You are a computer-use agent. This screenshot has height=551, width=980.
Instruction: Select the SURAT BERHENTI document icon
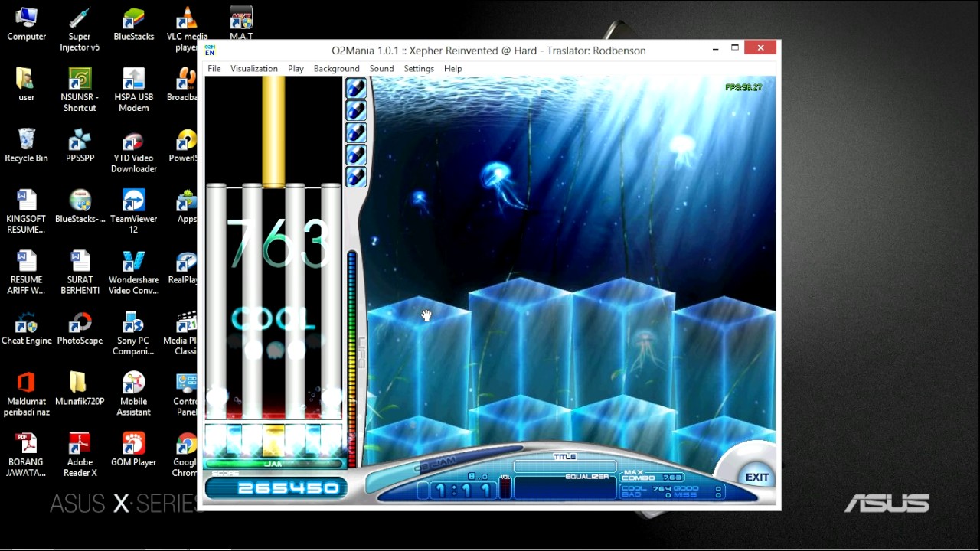(x=80, y=272)
